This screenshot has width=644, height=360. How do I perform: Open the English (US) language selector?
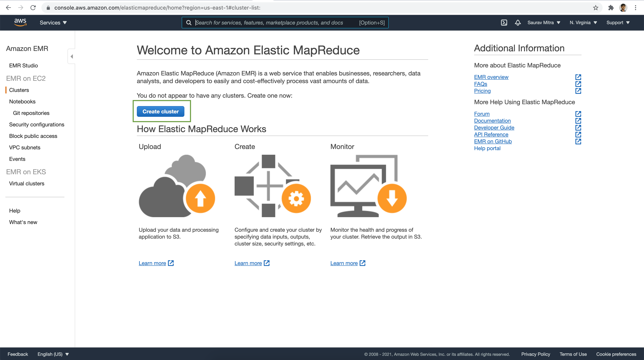coord(53,354)
